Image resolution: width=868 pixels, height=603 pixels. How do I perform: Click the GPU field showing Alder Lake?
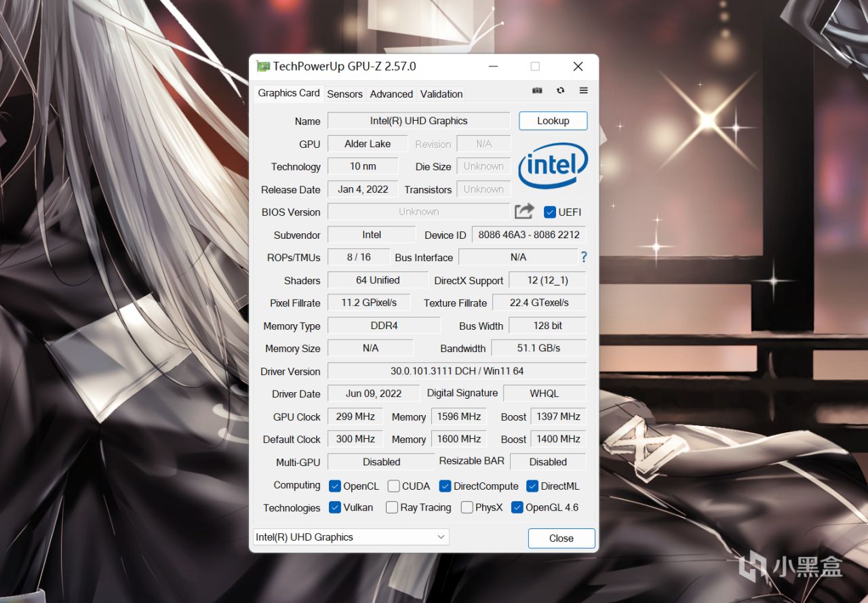point(368,144)
